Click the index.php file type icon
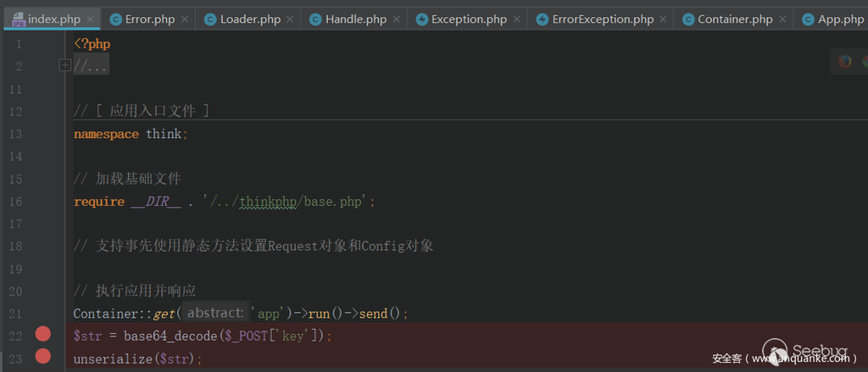Screen dimensions: 868x372 (17, 19)
